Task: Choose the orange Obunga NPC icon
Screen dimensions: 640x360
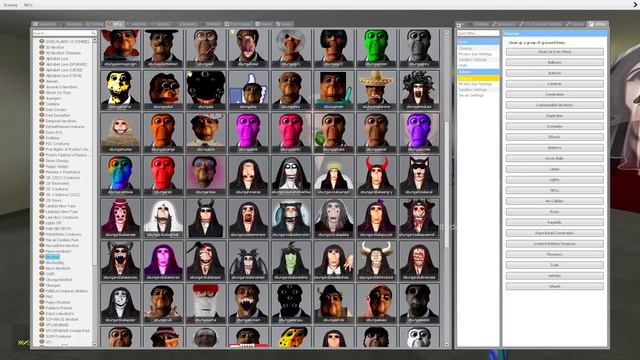Action: point(163,133)
